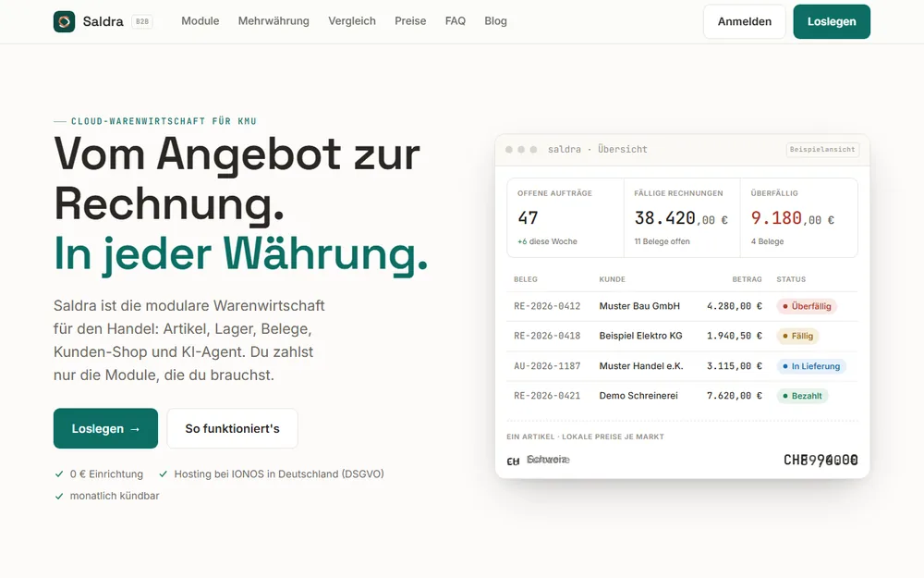This screenshot has width=924, height=578.
Task: Click the In Lieferung status badge
Action: pyautogui.click(x=811, y=366)
